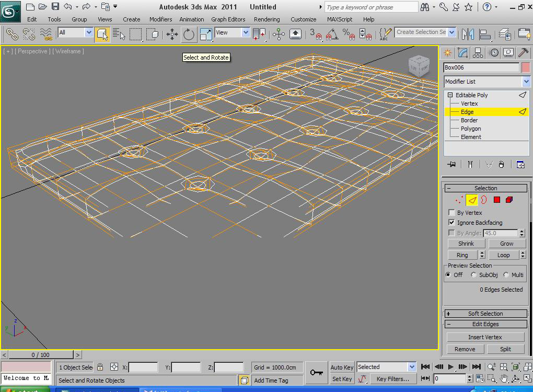
Task: Click the Insert Vertex button
Action: [485, 337]
